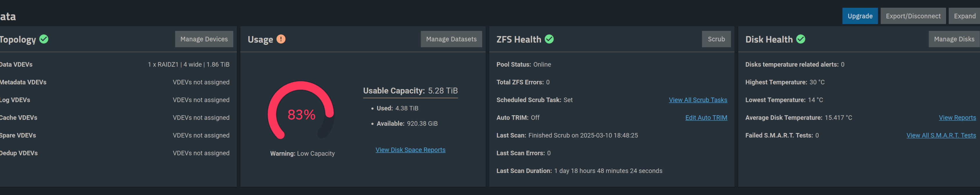Click 'Last Scan Errors: 0' text

click(523, 153)
